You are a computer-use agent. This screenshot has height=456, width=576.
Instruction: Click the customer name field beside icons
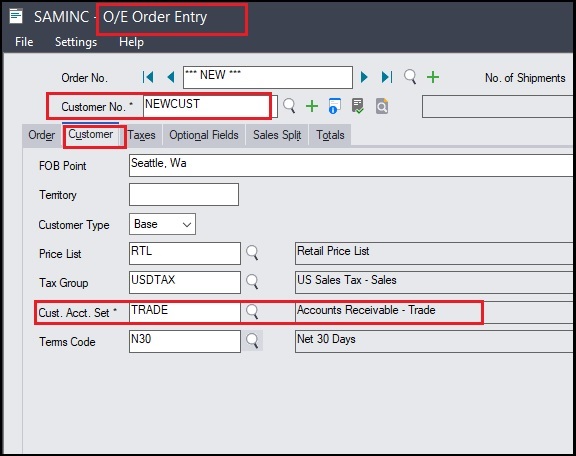point(497,106)
